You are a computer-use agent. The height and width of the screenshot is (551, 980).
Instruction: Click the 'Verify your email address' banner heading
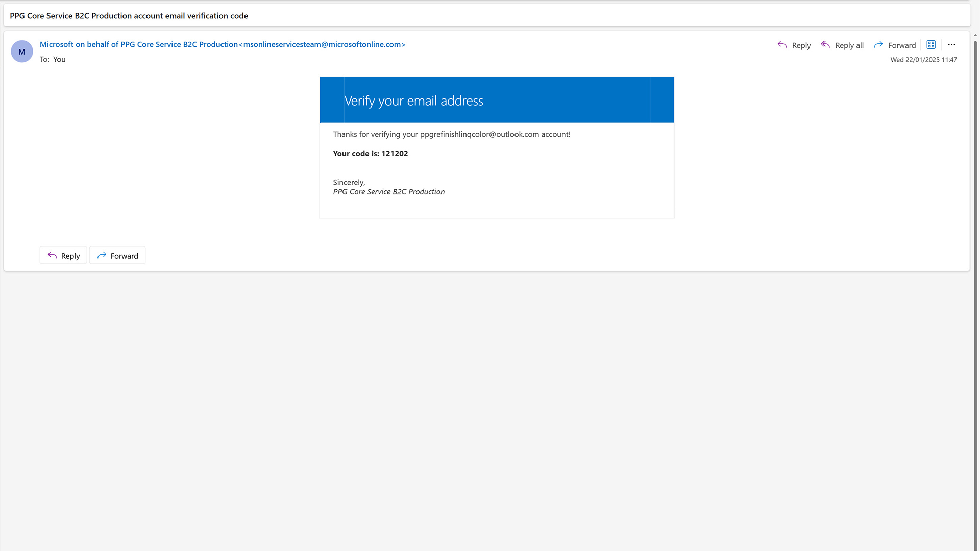[x=413, y=101]
